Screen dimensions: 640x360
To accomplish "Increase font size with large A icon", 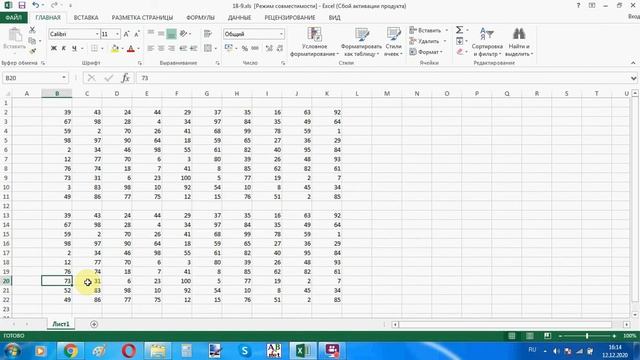I will (x=126, y=34).
